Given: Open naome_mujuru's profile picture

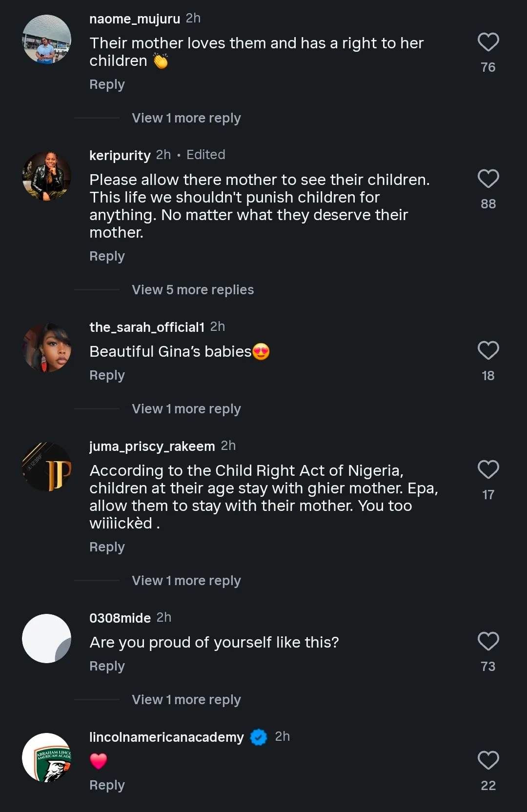Looking at the screenshot, I should 47,40.
